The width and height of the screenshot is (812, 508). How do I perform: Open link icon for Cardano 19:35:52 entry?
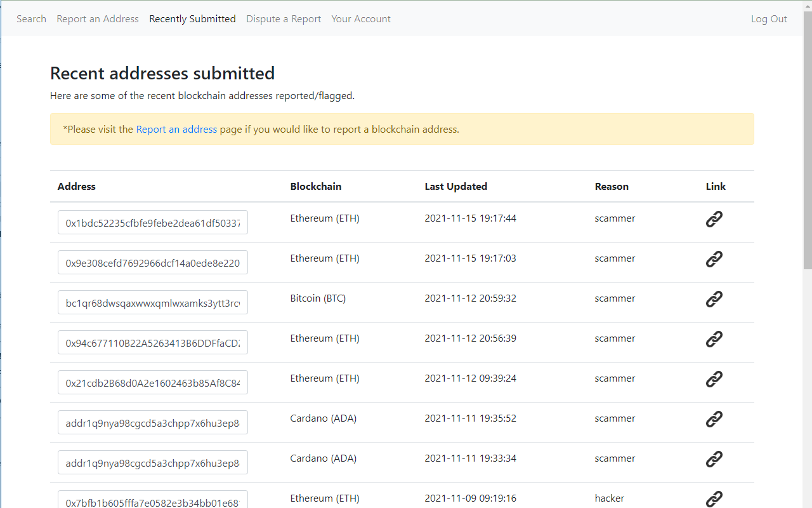click(x=714, y=419)
